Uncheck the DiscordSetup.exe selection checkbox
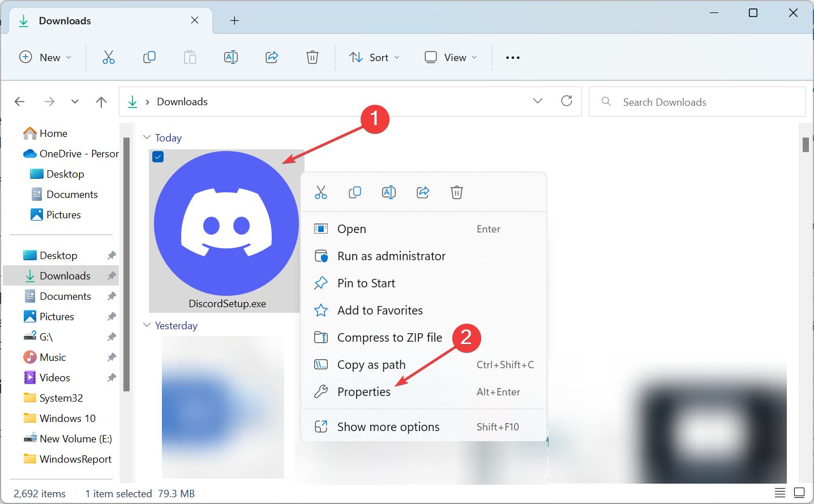 click(x=158, y=157)
